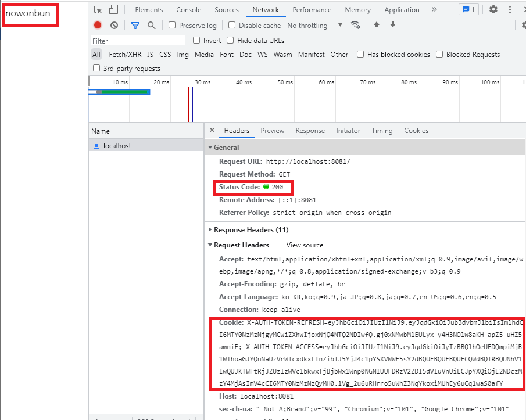
Task: Open the Preview detail tab
Action: tap(273, 130)
